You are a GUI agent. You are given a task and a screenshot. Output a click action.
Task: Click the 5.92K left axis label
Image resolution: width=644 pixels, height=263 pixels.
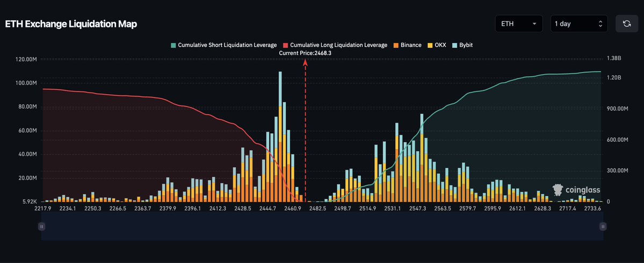(x=30, y=202)
